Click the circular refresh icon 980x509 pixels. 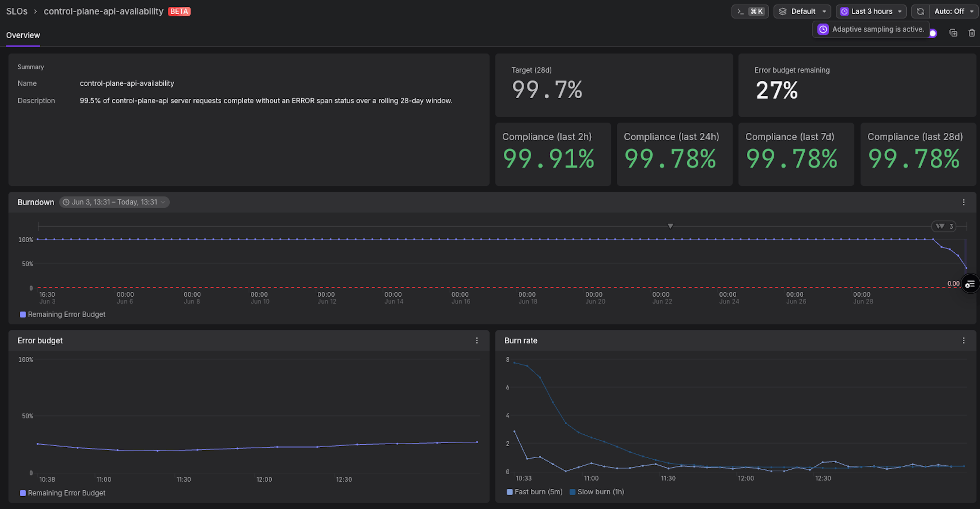pyautogui.click(x=920, y=12)
